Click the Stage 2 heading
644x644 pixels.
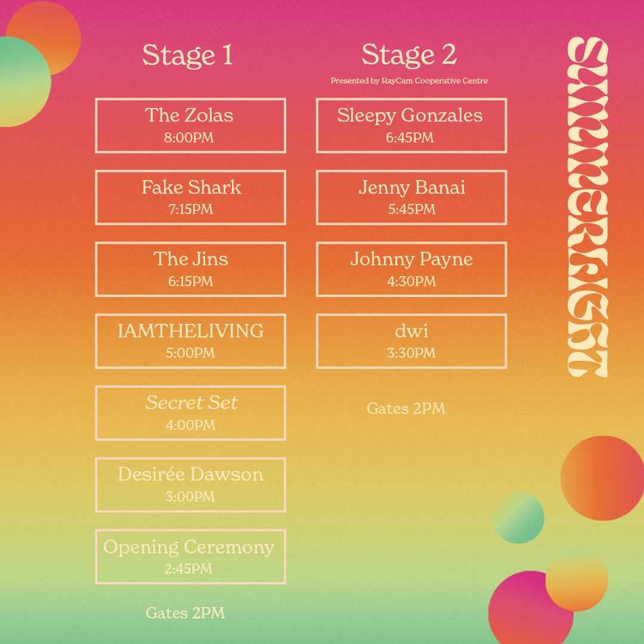tap(409, 55)
